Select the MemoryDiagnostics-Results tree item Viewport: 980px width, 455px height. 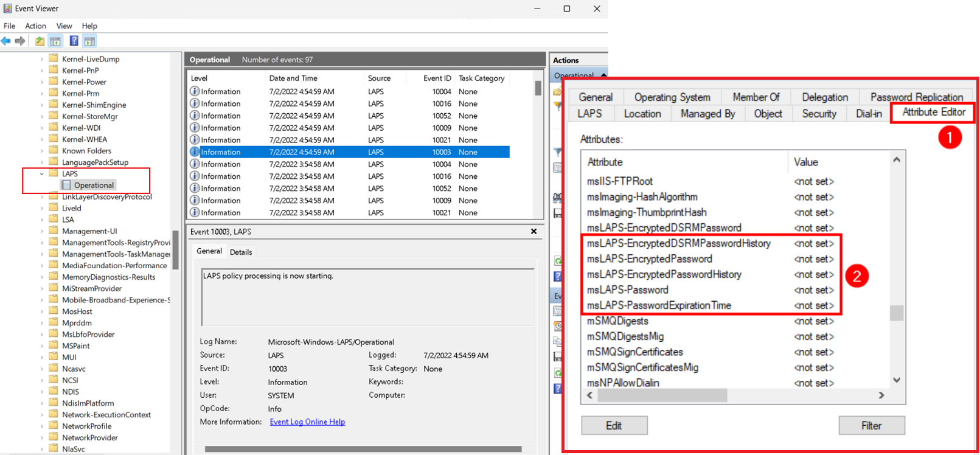(x=108, y=277)
